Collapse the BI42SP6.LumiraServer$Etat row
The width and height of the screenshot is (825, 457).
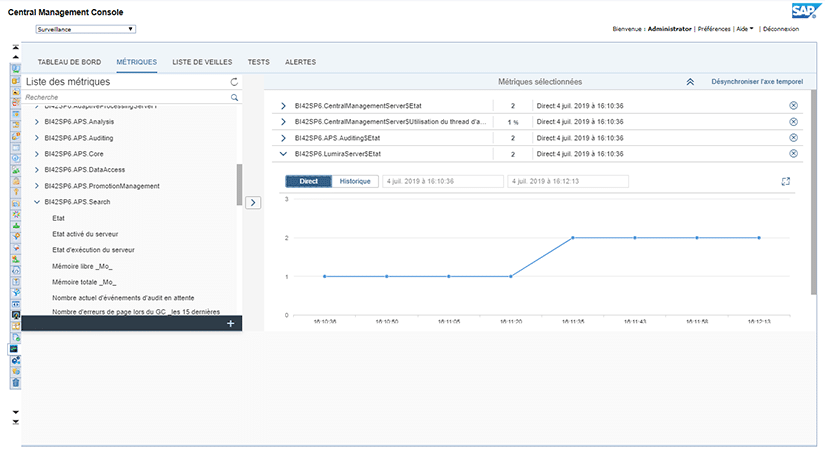point(283,154)
